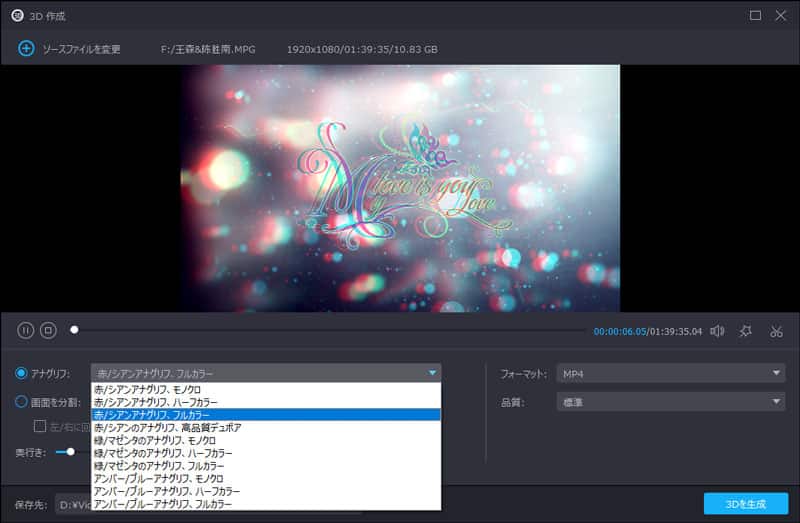Open the 品質 標準 dropdown

[671, 402]
